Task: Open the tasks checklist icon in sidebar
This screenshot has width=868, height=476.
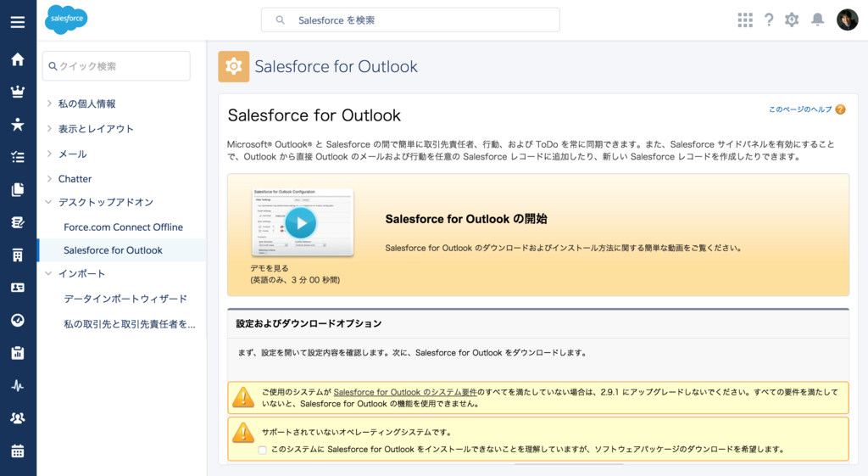Action: pos(18,157)
